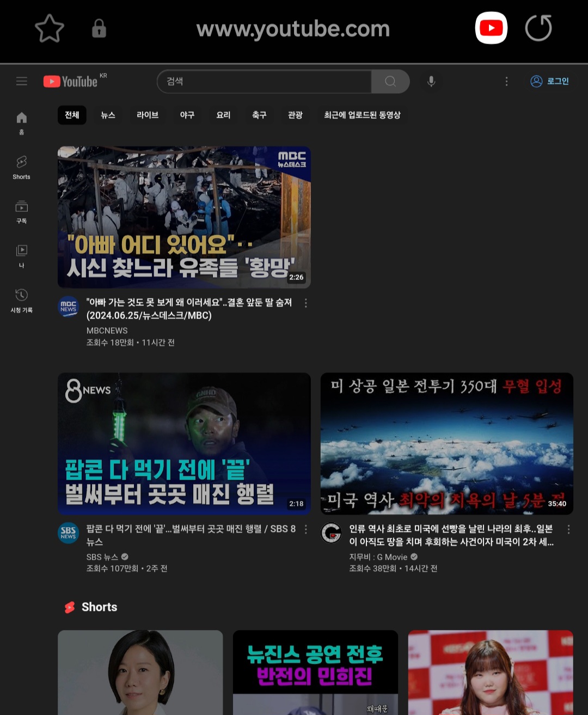View stats "조회수 38만회 • 14시간 전"
588x715 pixels.
click(393, 569)
